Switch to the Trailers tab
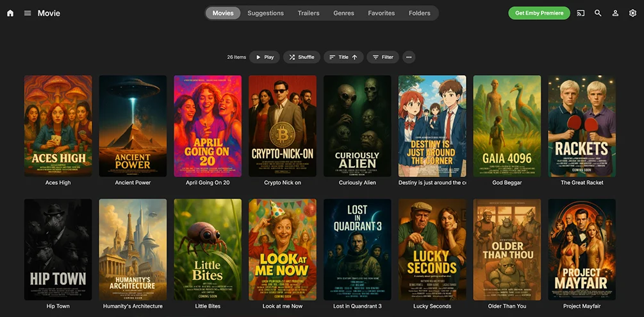The width and height of the screenshot is (644, 317). coord(308,13)
